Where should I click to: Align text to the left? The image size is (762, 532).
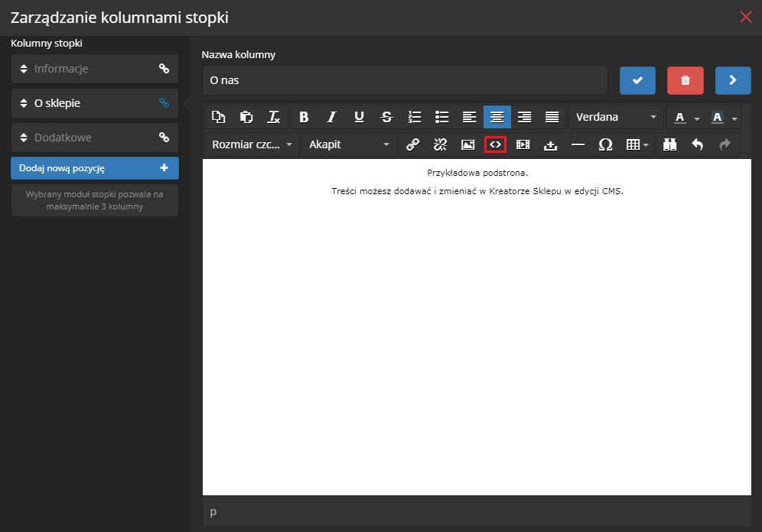(470, 117)
